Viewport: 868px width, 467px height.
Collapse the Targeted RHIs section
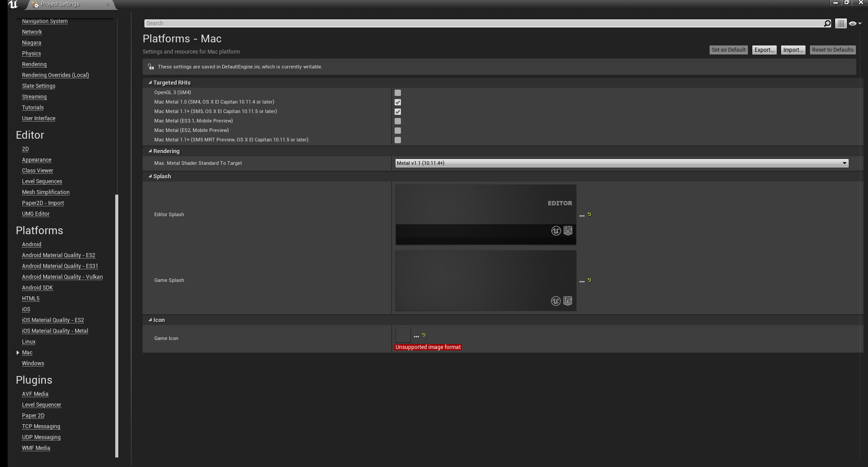[x=150, y=82]
